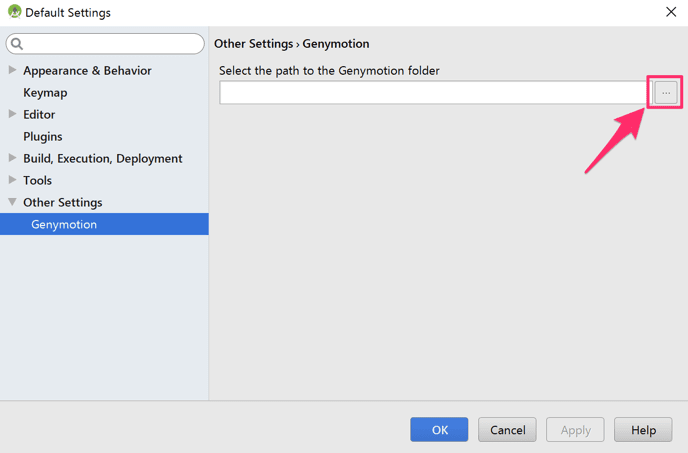Select the Appearance & Behavior label

click(x=87, y=71)
